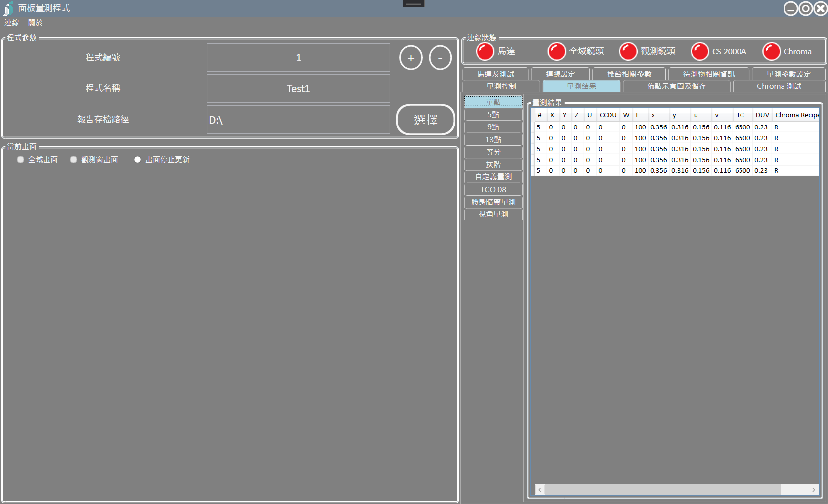
Task: Switch to the 量測控制 tab
Action: pos(501,86)
